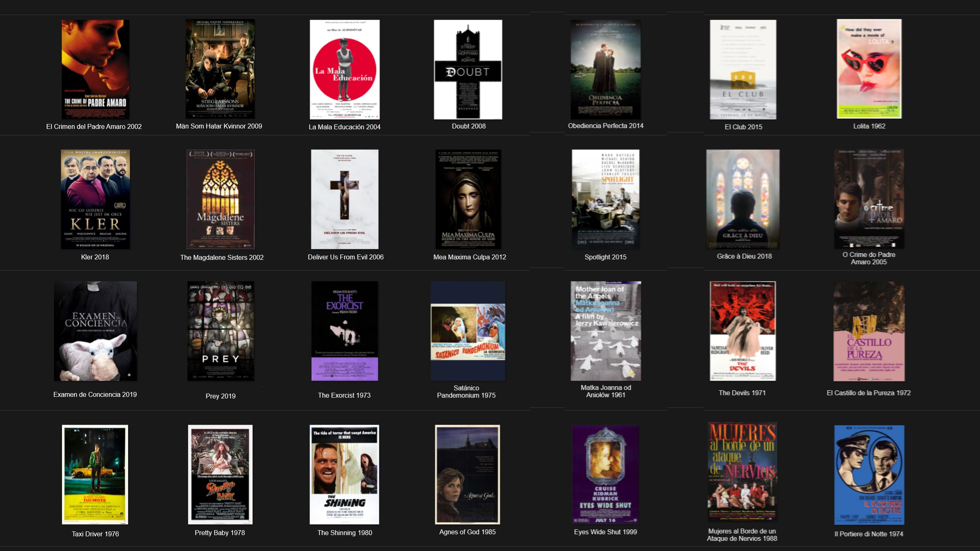Screen dimensions: 980x551
Task: Open The Exorcist 1973 poster
Action: coord(345,331)
